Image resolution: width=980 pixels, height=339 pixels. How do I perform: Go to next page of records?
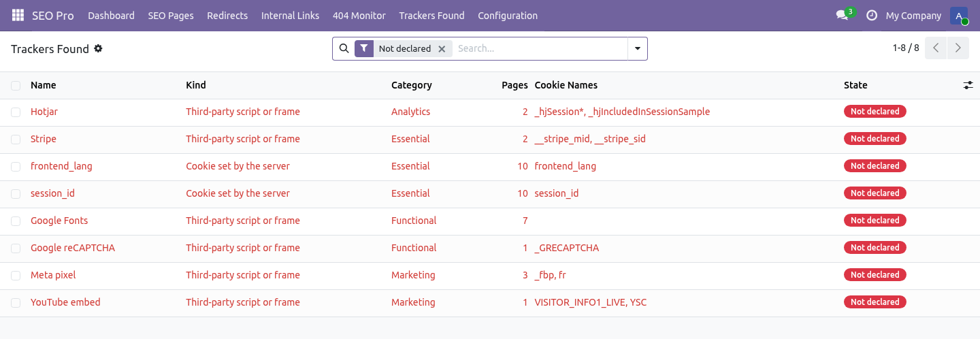click(x=958, y=48)
